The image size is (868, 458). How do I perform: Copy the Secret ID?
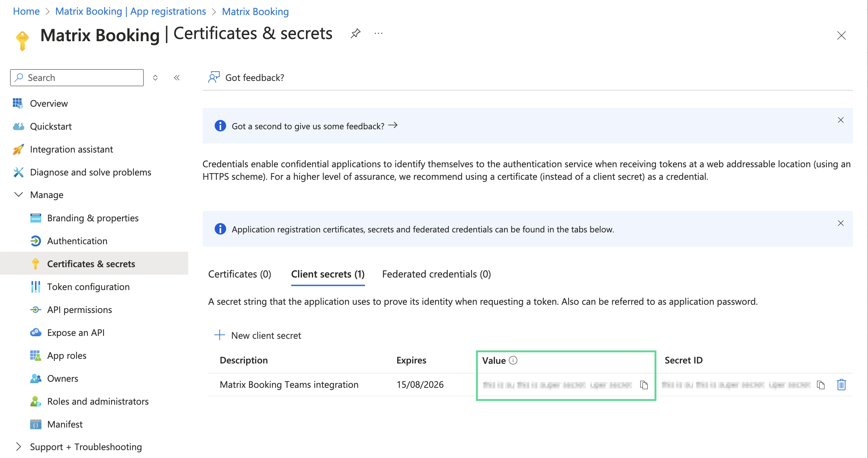click(x=821, y=385)
